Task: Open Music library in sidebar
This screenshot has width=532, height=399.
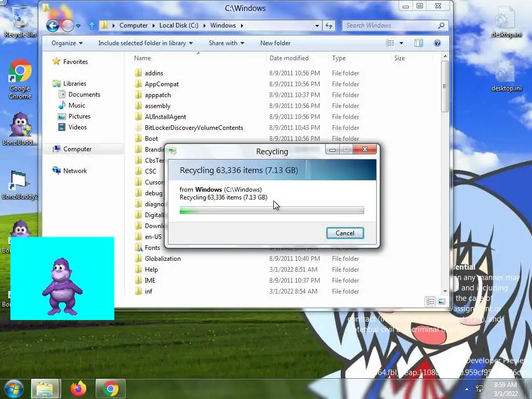Action: (x=72, y=105)
